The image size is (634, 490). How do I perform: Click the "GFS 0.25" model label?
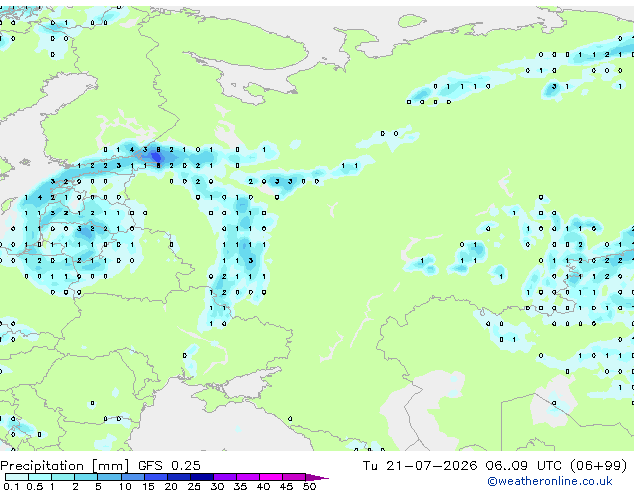coord(169,466)
